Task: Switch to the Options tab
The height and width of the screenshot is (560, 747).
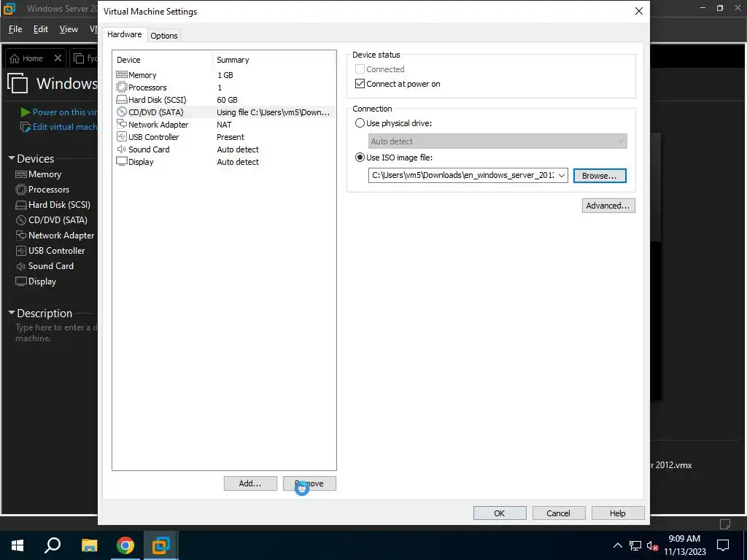Action: tap(164, 36)
